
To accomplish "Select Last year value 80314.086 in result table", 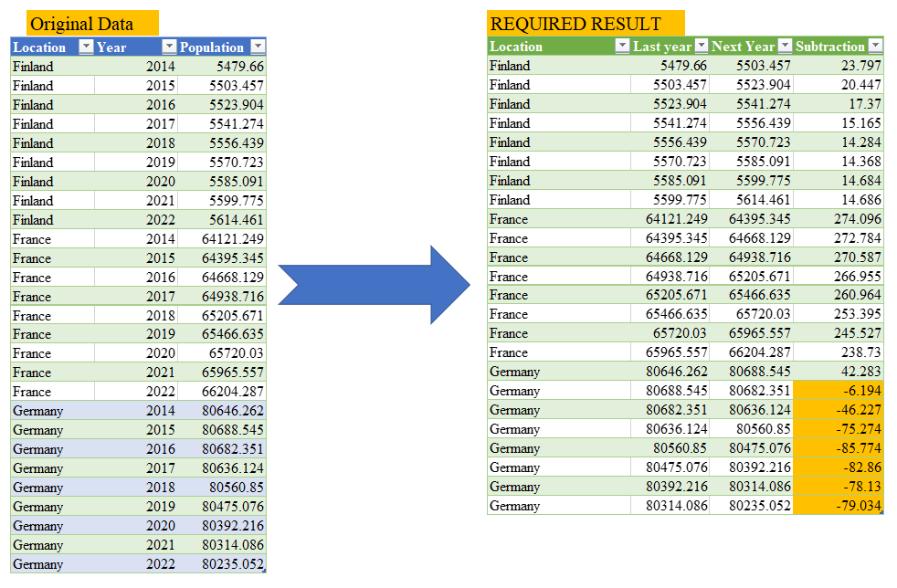I will click(x=670, y=506).
